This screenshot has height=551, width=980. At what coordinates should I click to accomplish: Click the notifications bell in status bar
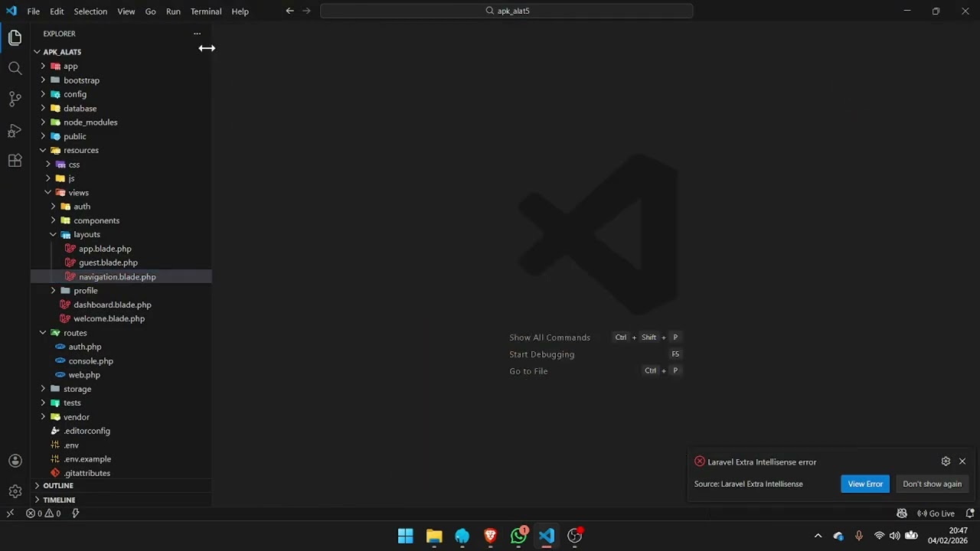(970, 514)
